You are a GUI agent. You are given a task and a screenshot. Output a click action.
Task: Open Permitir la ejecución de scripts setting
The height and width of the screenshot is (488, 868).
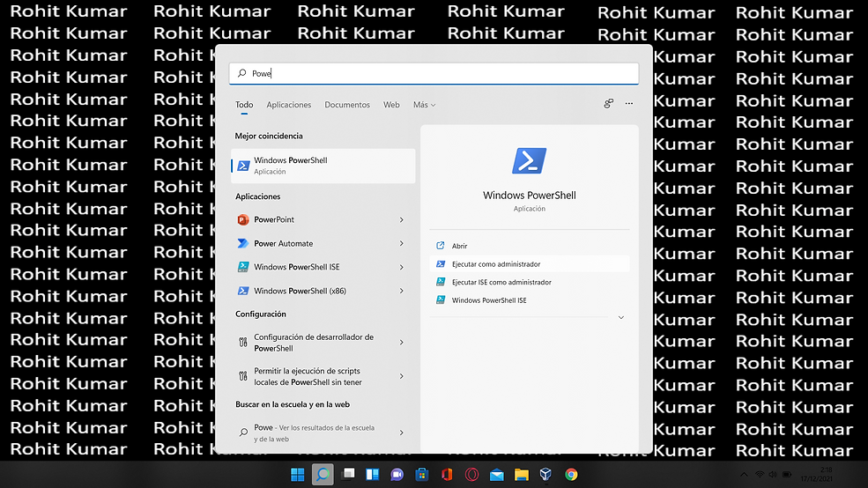click(x=323, y=376)
